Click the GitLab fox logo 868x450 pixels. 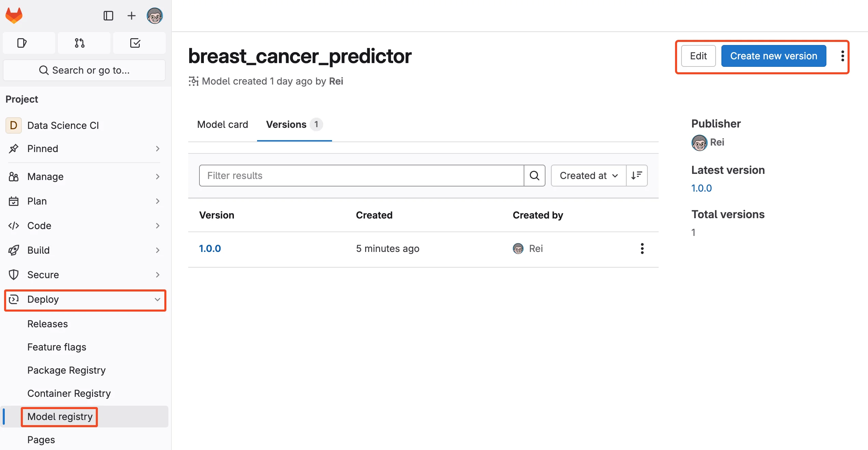pos(14,15)
